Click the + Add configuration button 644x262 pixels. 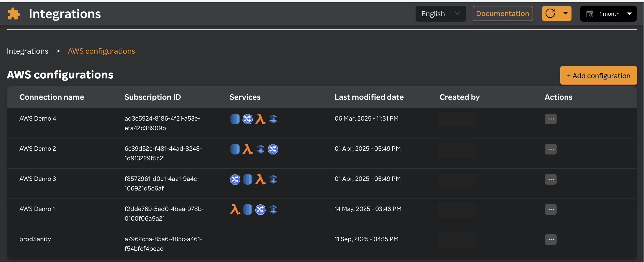[598, 76]
